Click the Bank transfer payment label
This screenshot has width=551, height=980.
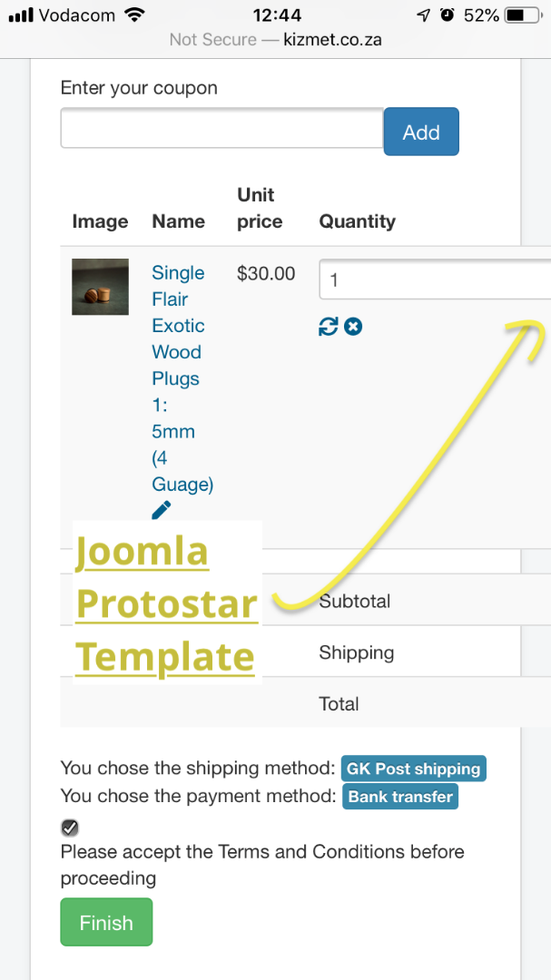pyautogui.click(x=400, y=797)
